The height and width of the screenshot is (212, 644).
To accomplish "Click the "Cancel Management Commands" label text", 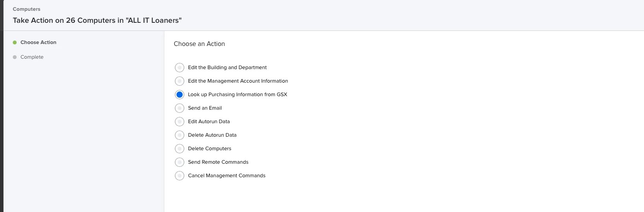I will pos(226,176).
